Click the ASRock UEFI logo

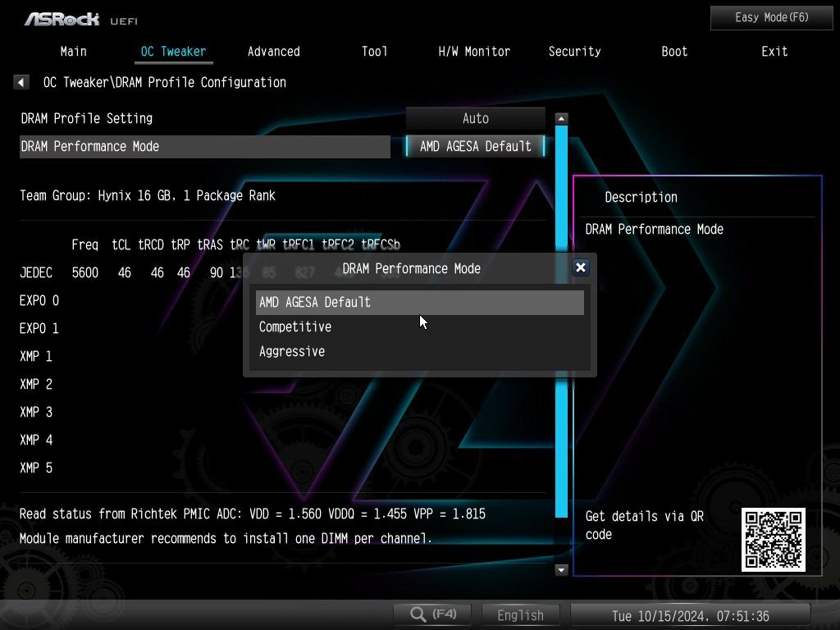[81, 20]
